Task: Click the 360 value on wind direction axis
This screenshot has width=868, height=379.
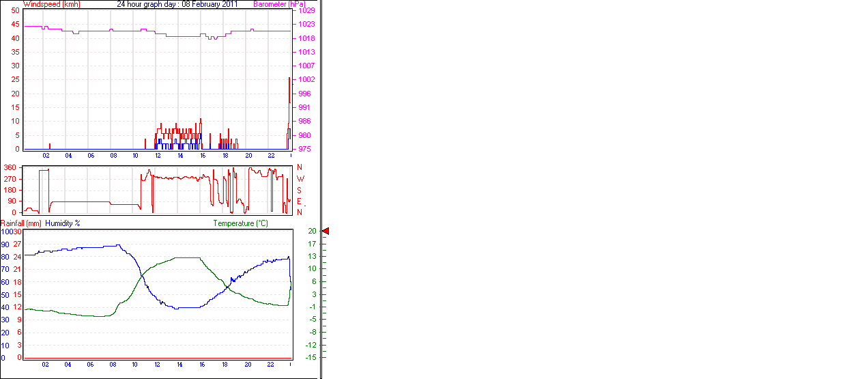Action: [10, 167]
